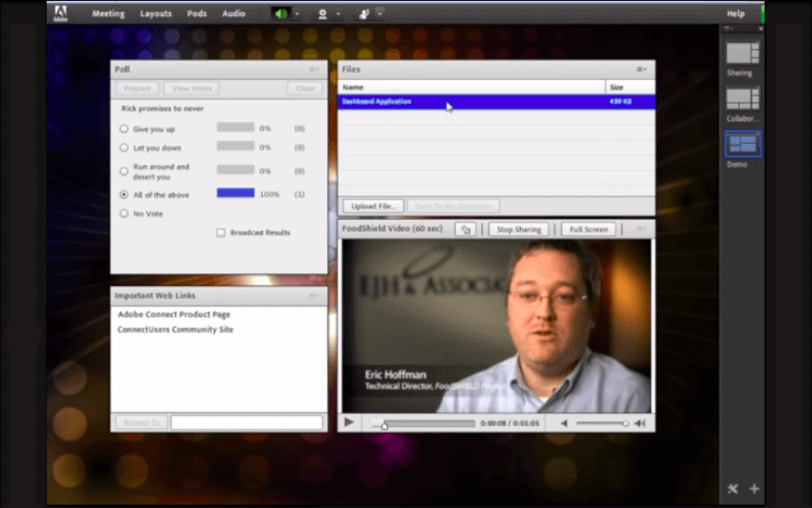Expand the webcam options dropdown arrow
Screen dimensions: 812x508
coord(338,14)
